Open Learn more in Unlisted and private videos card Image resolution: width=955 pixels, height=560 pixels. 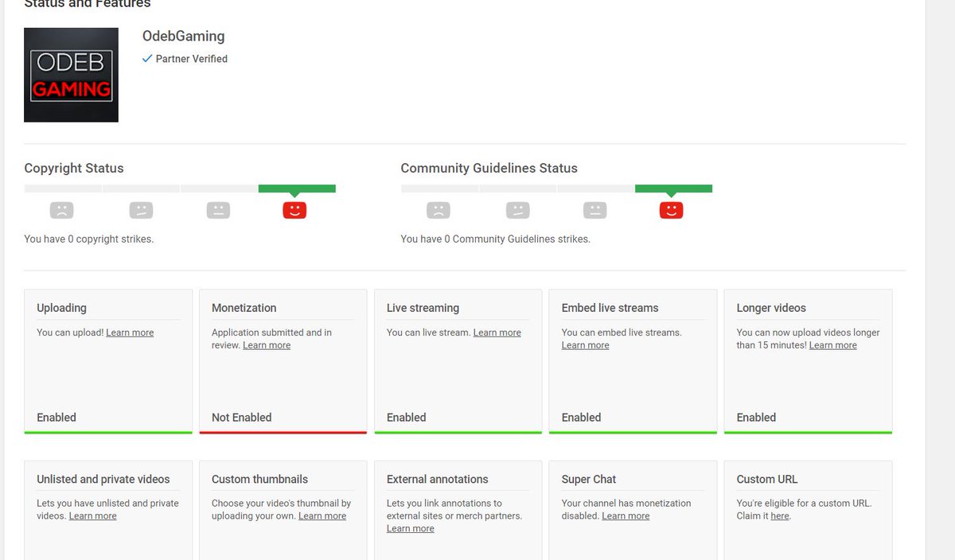point(93,515)
